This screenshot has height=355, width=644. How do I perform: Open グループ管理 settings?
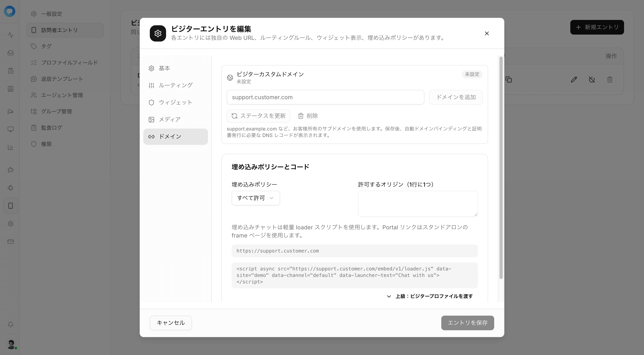65,111
